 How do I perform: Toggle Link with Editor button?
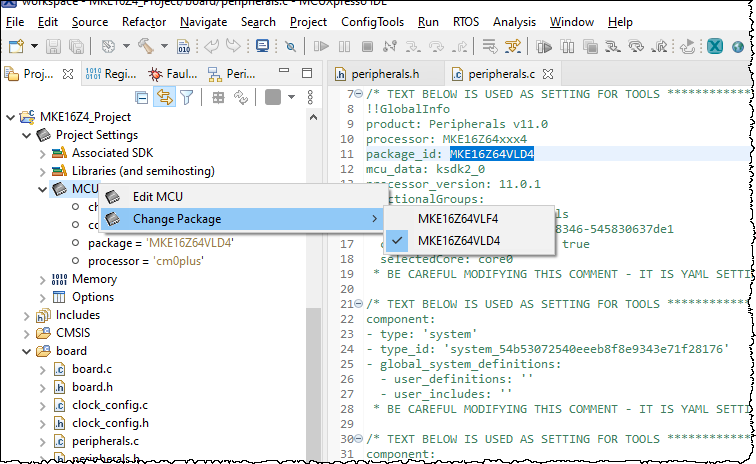(x=164, y=98)
